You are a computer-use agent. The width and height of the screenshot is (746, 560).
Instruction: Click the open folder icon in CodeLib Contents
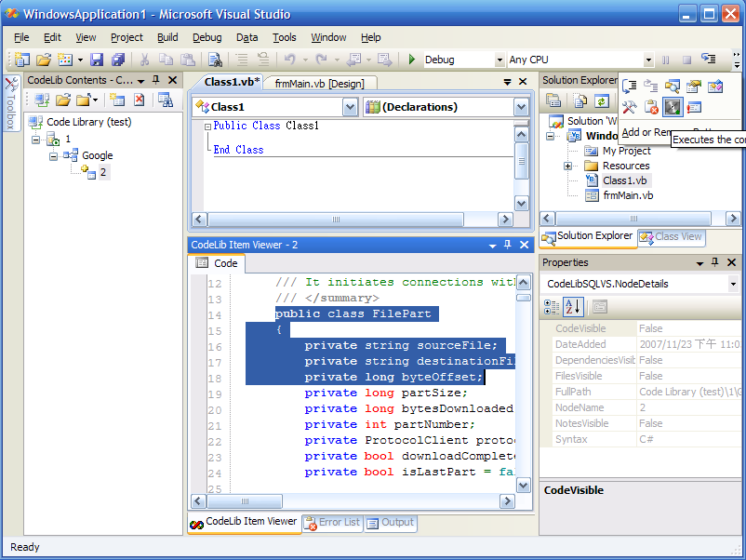click(x=63, y=100)
